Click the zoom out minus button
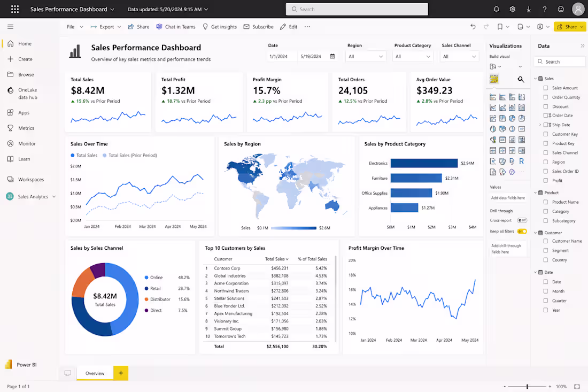The width and height of the screenshot is (588, 392). 505,386
